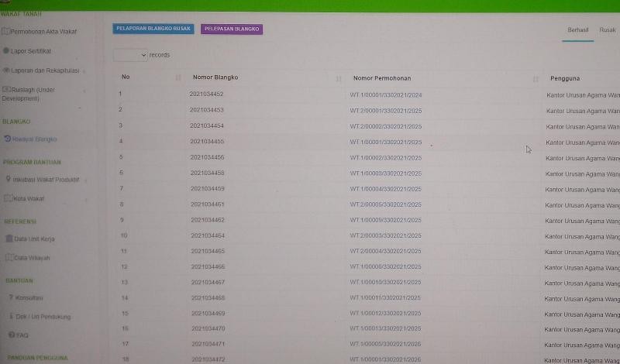Expand the Kota Wakaf submenu arrow
The height and width of the screenshot is (364, 620).
[x=86, y=199]
